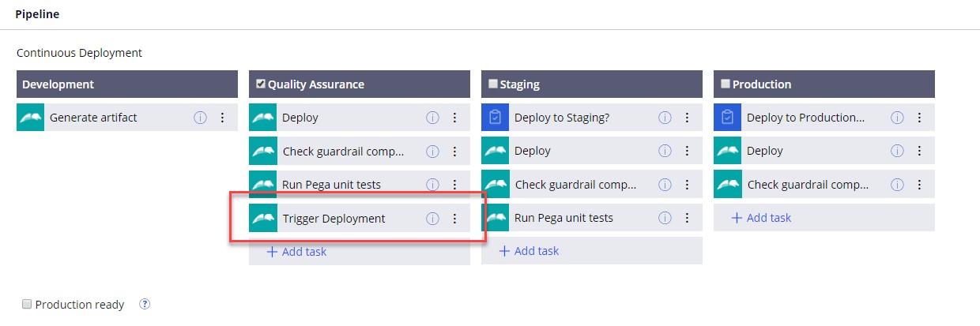
Task: Click Deploy to Production approval task icon
Action: [727, 118]
